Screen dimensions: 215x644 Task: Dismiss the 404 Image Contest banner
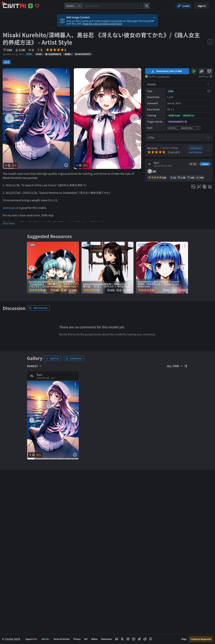(x=154, y=18)
